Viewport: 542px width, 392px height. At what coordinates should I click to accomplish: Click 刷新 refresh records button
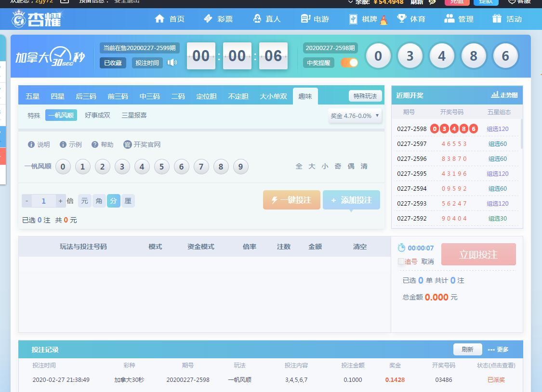click(x=468, y=350)
